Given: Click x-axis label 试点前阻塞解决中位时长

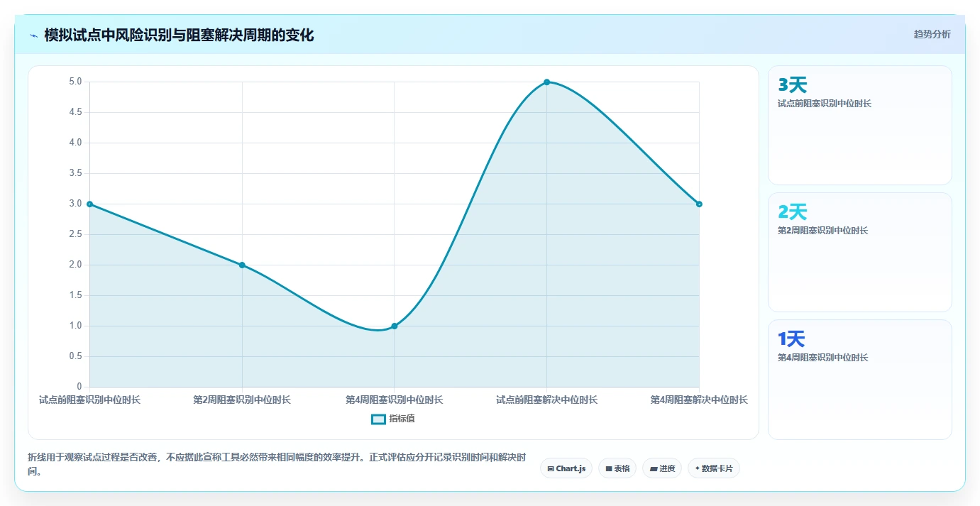Looking at the screenshot, I should click(546, 400).
